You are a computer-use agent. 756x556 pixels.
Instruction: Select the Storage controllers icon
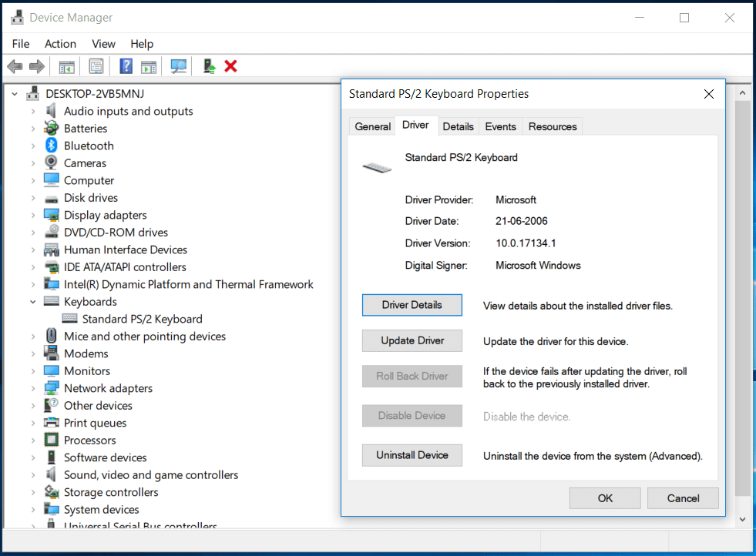[51, 492]
